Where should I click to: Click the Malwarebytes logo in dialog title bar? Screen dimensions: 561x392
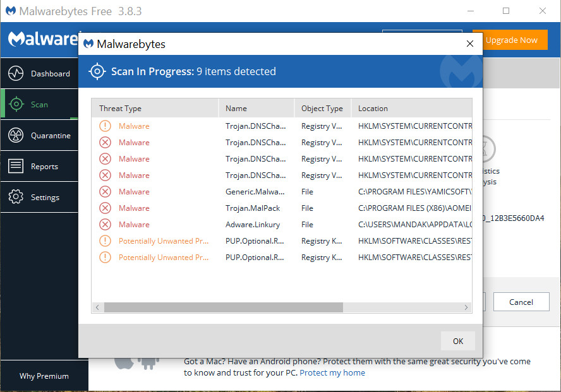coord(88,44)
